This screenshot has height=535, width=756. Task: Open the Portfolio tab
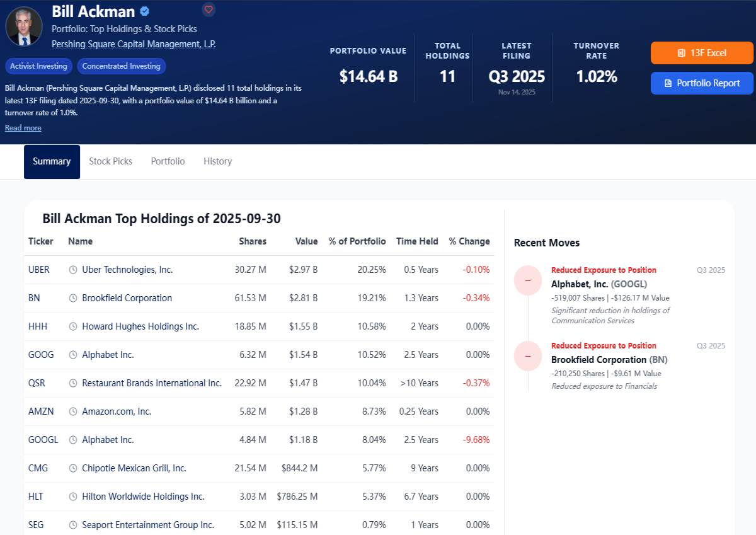coord(168,161)
